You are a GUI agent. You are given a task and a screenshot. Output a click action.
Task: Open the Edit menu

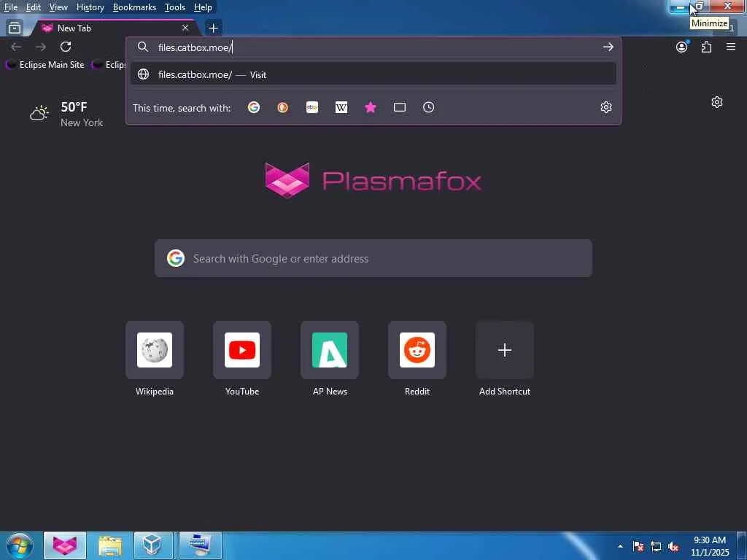pos(33,7)
